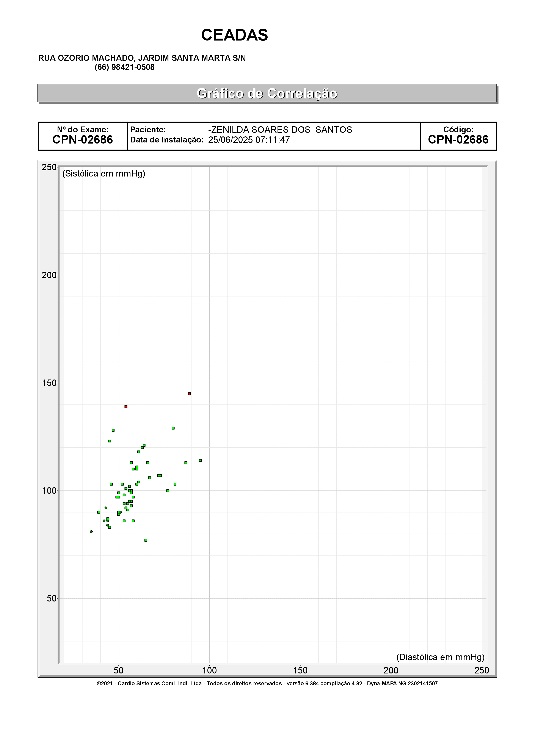
Task: Click the Paciente label
Action: click(x=148, y=130)
